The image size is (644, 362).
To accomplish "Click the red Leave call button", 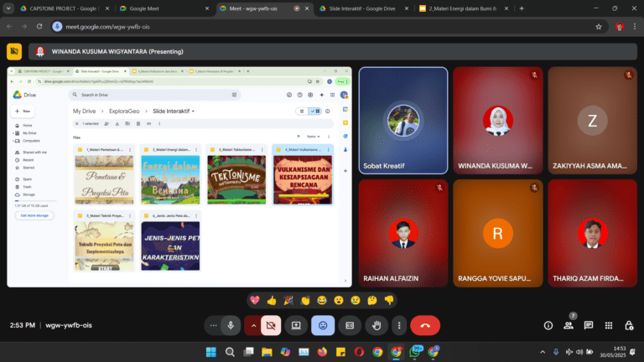I will [425, 325].
